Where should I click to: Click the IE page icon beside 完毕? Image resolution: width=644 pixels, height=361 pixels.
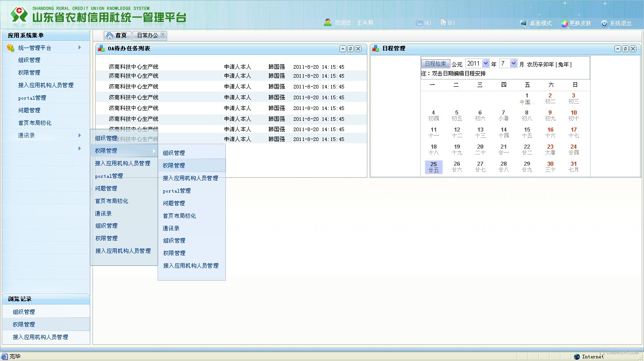pyautogui.click(x=4, y=357)
